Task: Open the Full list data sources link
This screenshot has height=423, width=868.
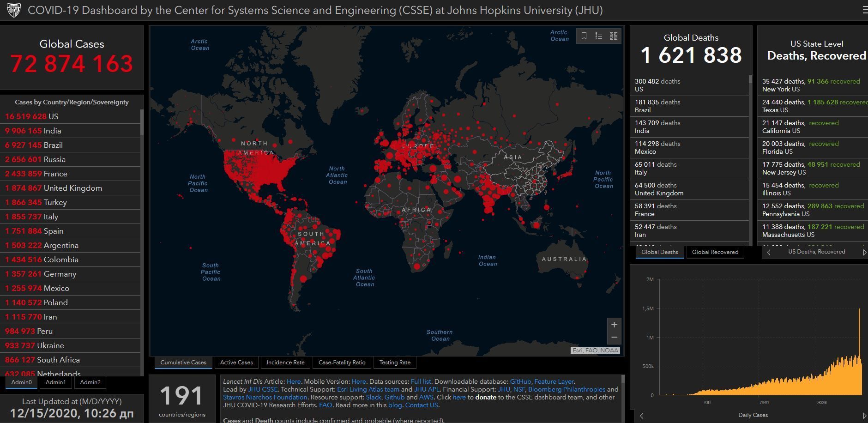Action: pyautogui.click(x=421, y=381)
